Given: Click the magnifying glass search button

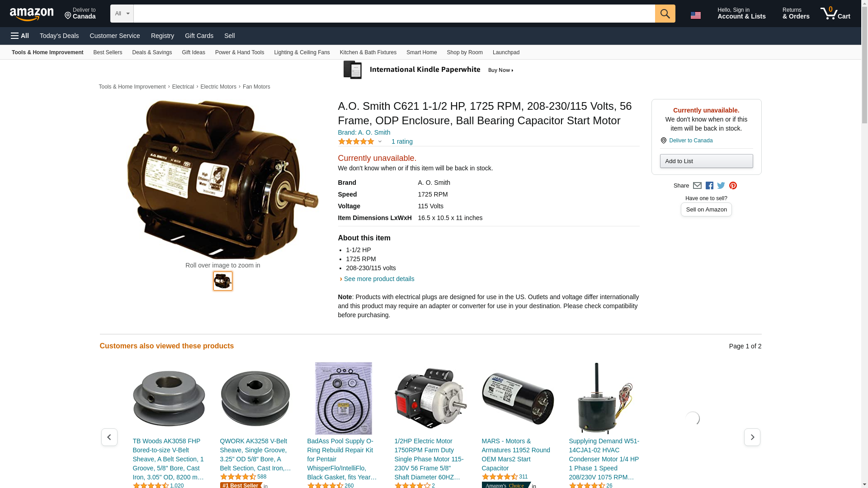Looking at the screenshot, I should pos(665,14).
